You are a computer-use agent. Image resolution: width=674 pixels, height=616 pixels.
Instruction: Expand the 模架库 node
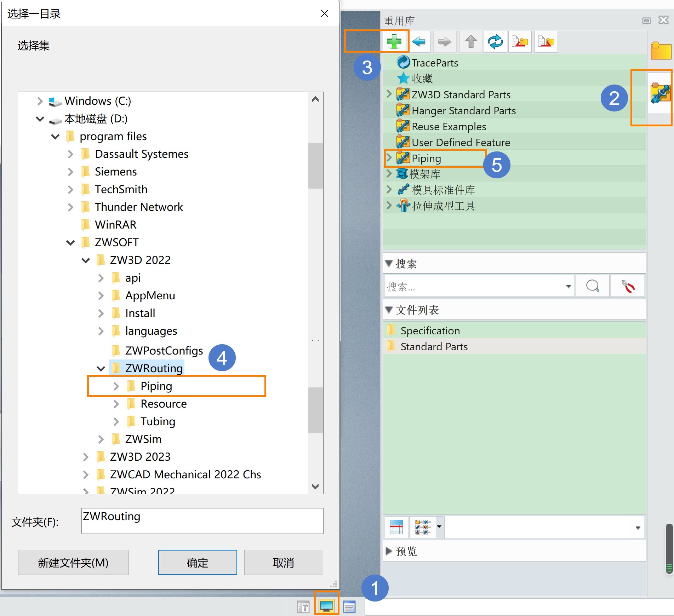pyautogui.click(x=389, y=173)
